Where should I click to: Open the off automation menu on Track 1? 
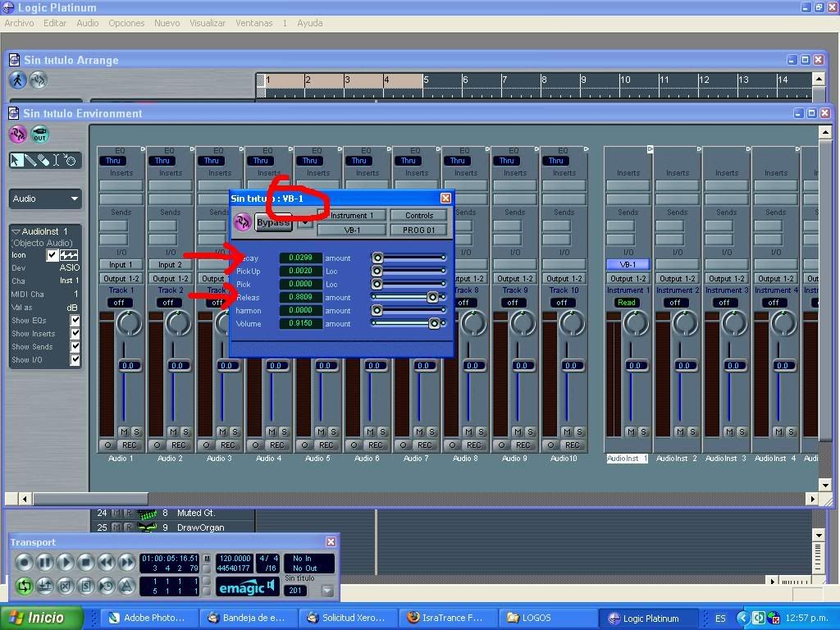(x=119, y=303)
